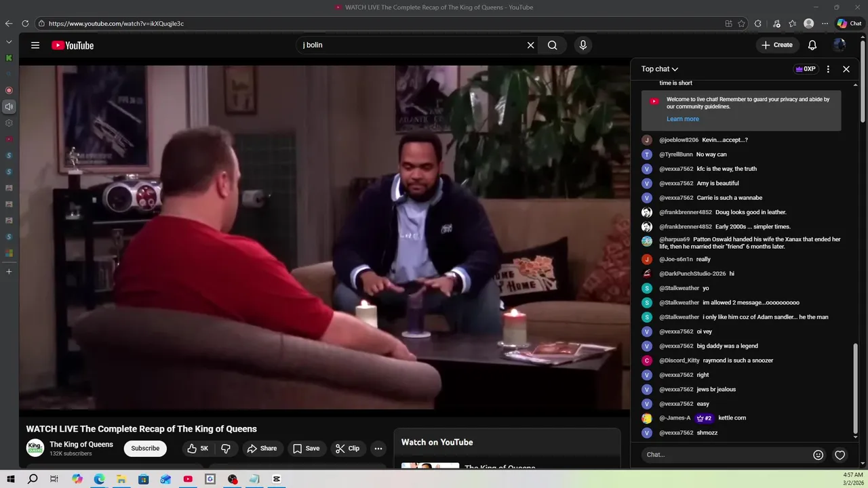Image resolution: width=868 pixels, height=488 pixels.
Task: Share the video
Action: click(262, 449)
